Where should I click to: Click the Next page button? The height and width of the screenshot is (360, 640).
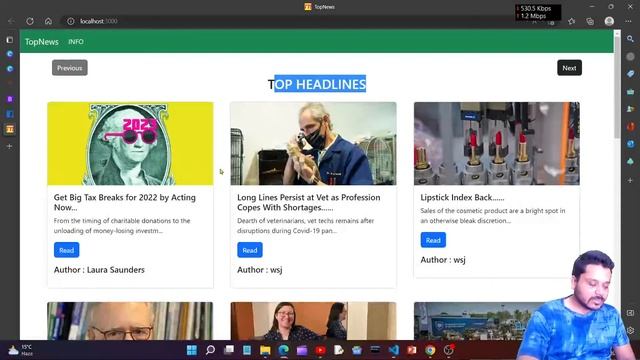pos(569,68)
